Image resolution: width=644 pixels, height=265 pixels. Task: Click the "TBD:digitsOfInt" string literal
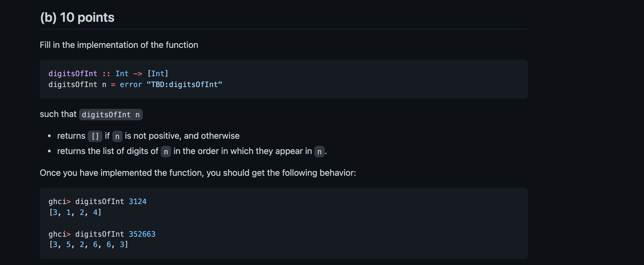[184, 85]
